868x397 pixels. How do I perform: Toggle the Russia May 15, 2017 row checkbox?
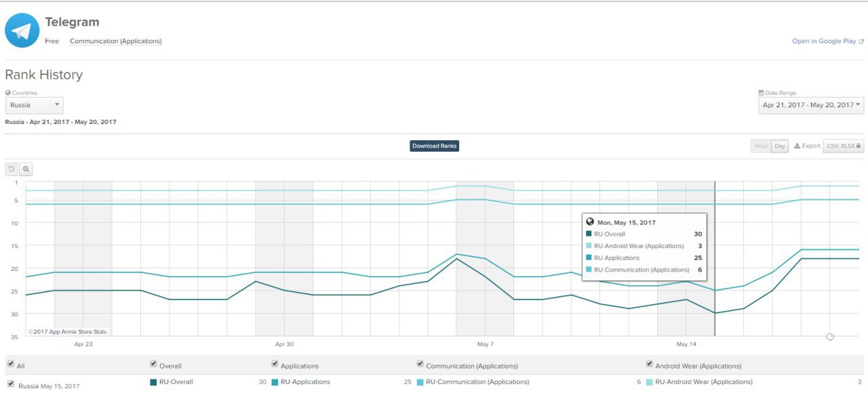tap(10, 383)
